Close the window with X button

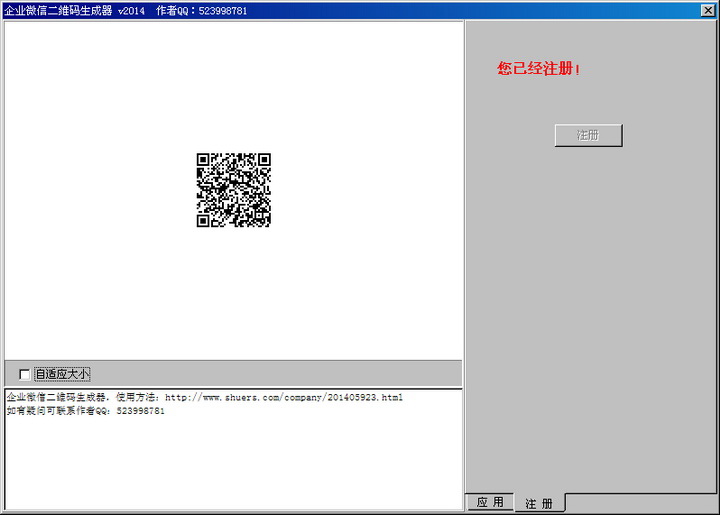(x=708, y=10)
